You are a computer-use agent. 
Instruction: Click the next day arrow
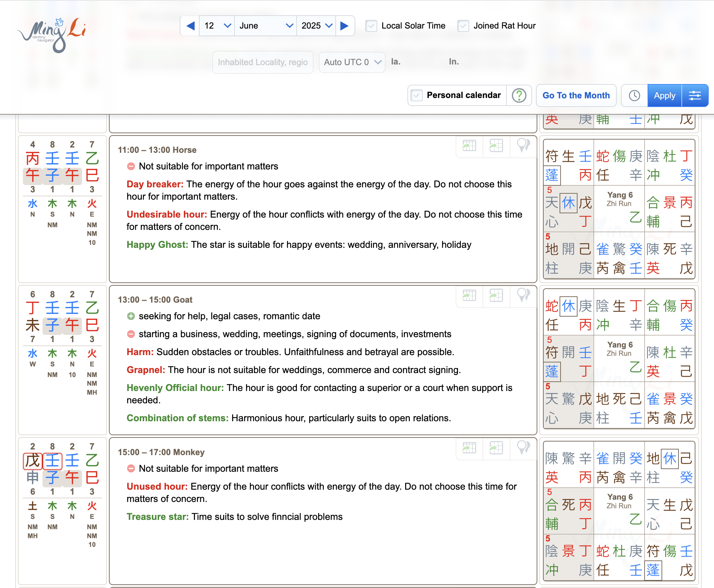344,25
